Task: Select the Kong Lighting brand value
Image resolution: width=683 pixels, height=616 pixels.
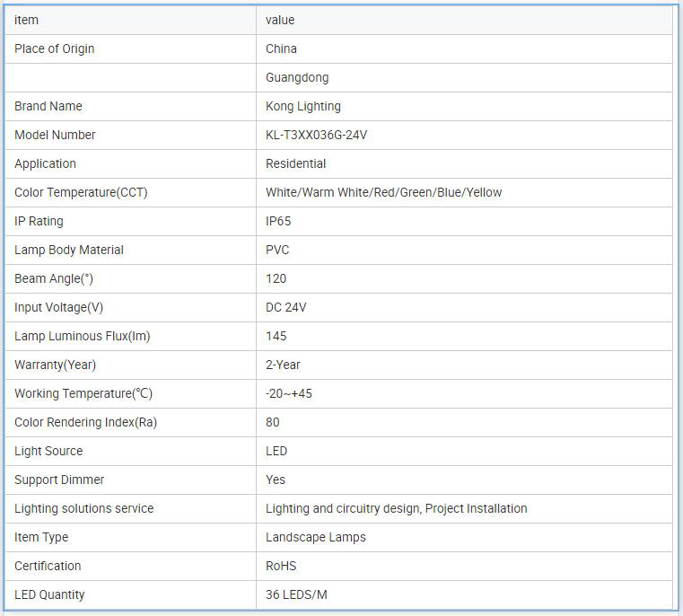Action: click(303, 106)
